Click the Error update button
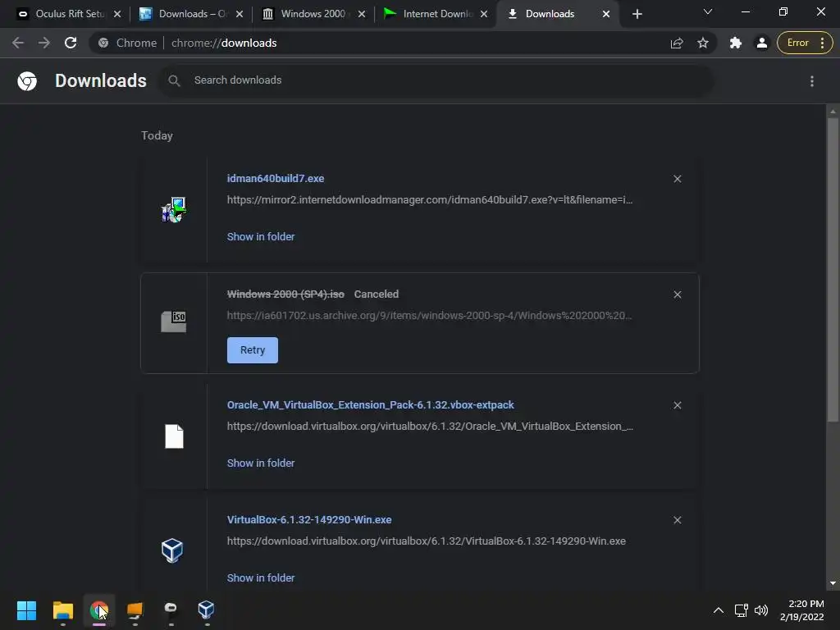The height and width of the screenshot is (630, 840). point(797,43)
